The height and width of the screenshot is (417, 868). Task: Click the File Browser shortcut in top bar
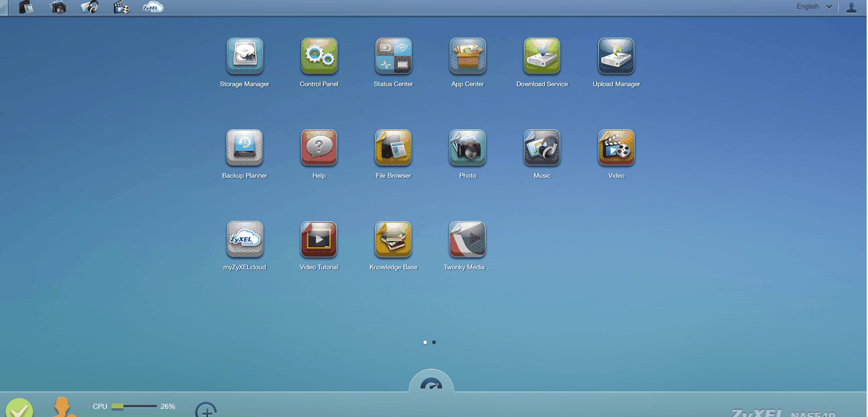26,7
